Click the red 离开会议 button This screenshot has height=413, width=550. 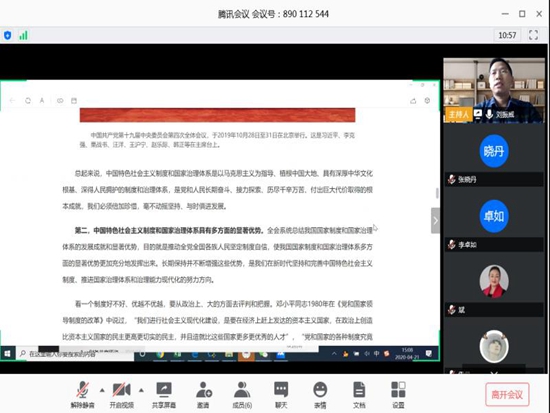tap(507, 394)
